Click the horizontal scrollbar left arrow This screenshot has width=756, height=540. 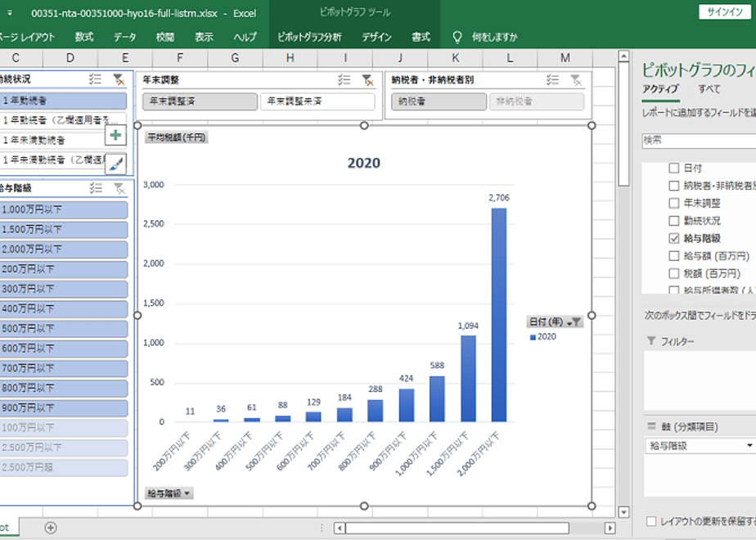click(x=340, y=528)
